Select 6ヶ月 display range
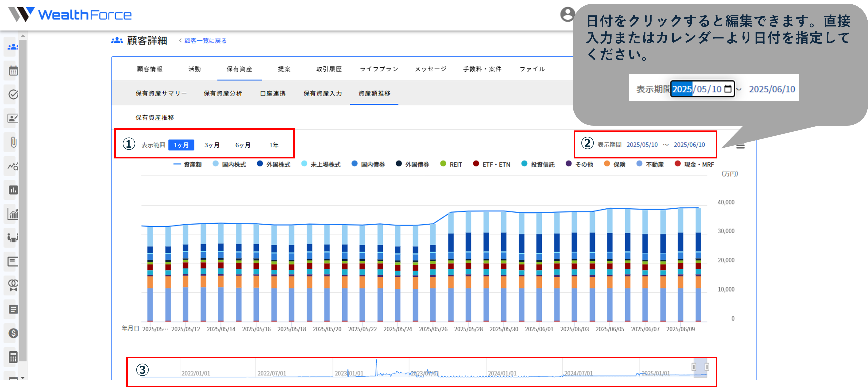 tap(243, 145)
